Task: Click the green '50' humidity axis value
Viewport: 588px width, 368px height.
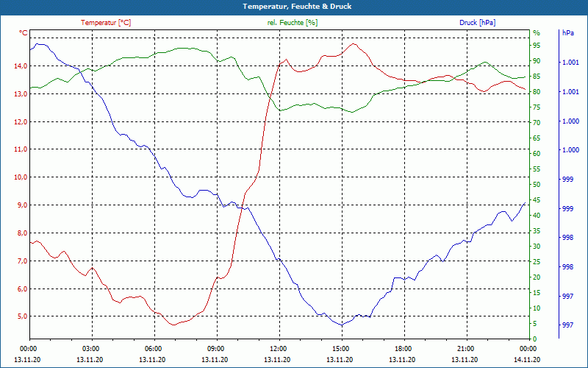Action: click(x=537, y=185)
